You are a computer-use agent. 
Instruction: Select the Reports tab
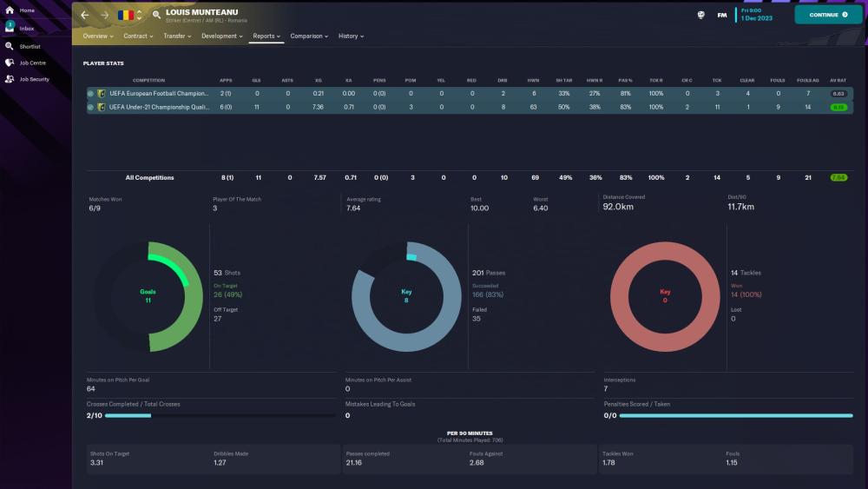pyautogui.click(x=266, y=36)
